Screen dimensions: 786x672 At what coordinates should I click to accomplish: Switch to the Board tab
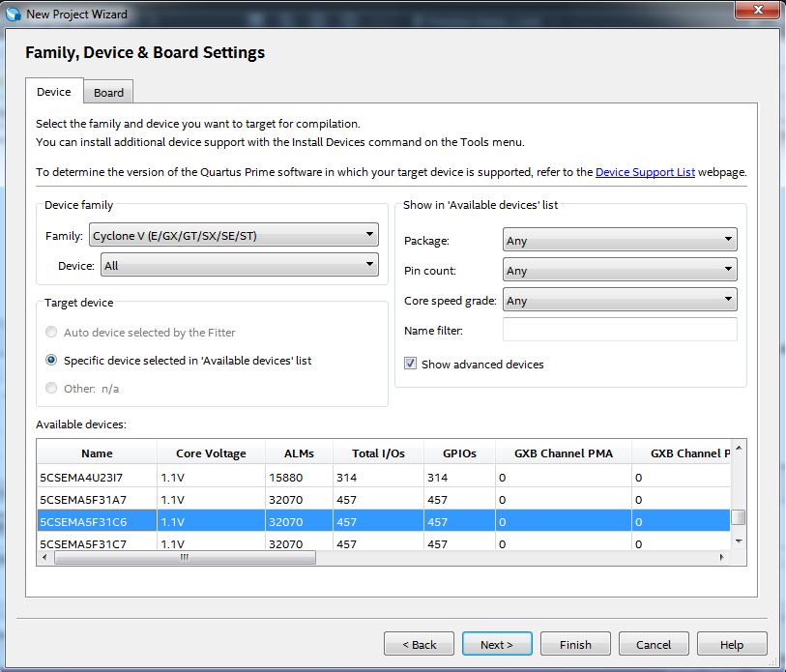pyautogui.click(x=108, y=92)
